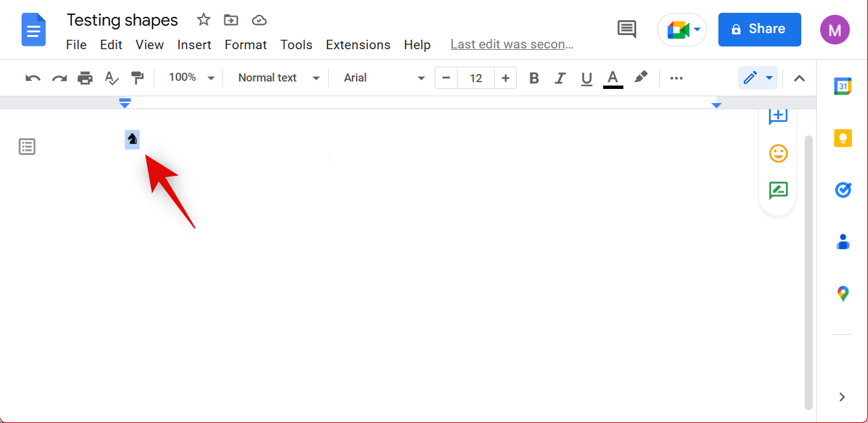Star the Testing shapes document
Viewport: 868px width, 423px height.
[x=204, y=20]
